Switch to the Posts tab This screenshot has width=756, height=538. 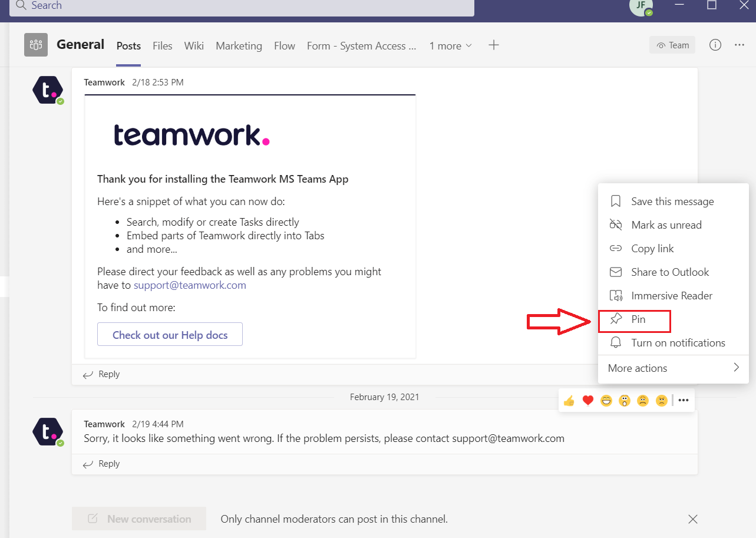tap(128, 45)
